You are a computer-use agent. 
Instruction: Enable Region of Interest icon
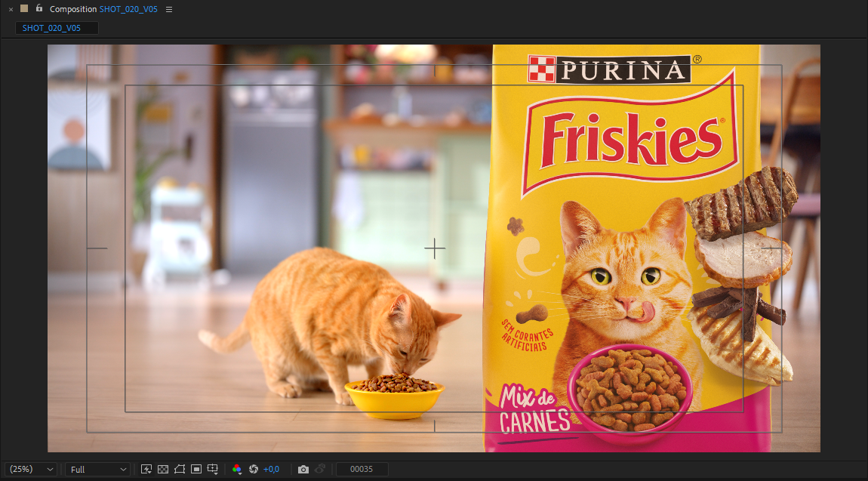point(196,470)
